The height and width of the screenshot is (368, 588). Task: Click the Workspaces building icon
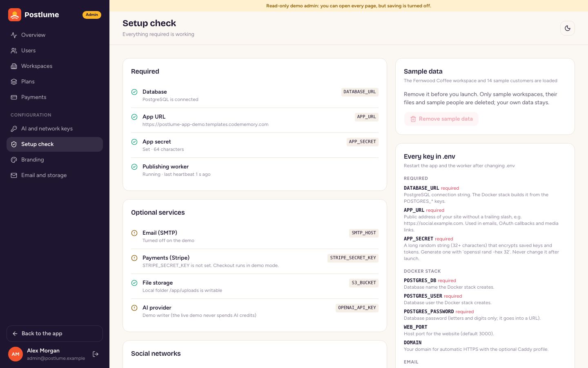coord(14,66)
